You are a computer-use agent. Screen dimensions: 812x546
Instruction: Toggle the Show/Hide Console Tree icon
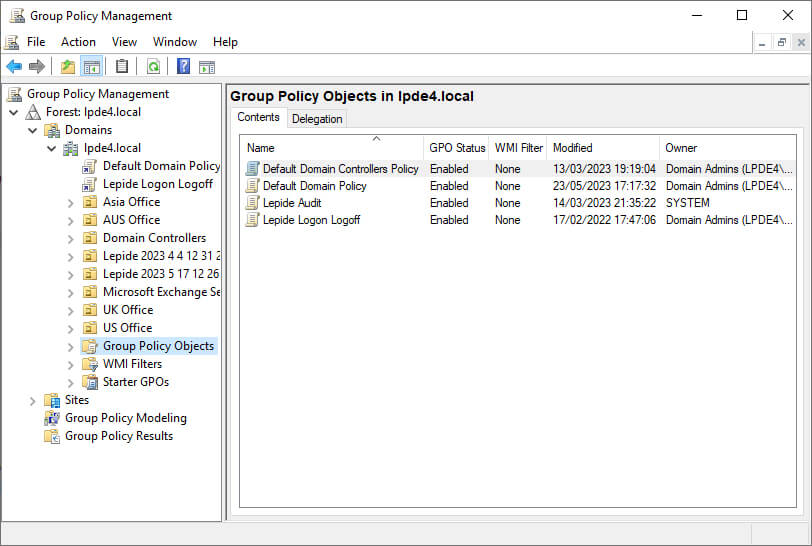tap(91, 67)
